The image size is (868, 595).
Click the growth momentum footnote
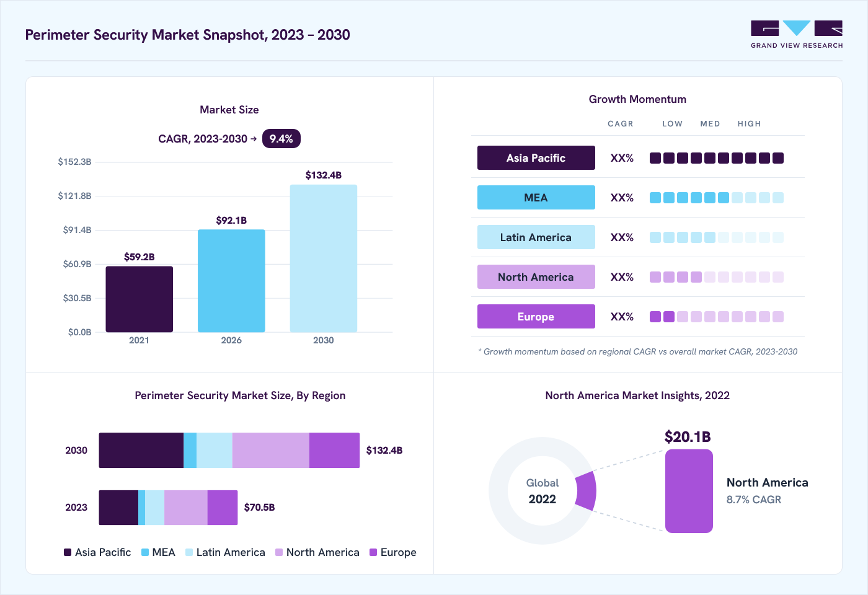(x=638, y=351)
